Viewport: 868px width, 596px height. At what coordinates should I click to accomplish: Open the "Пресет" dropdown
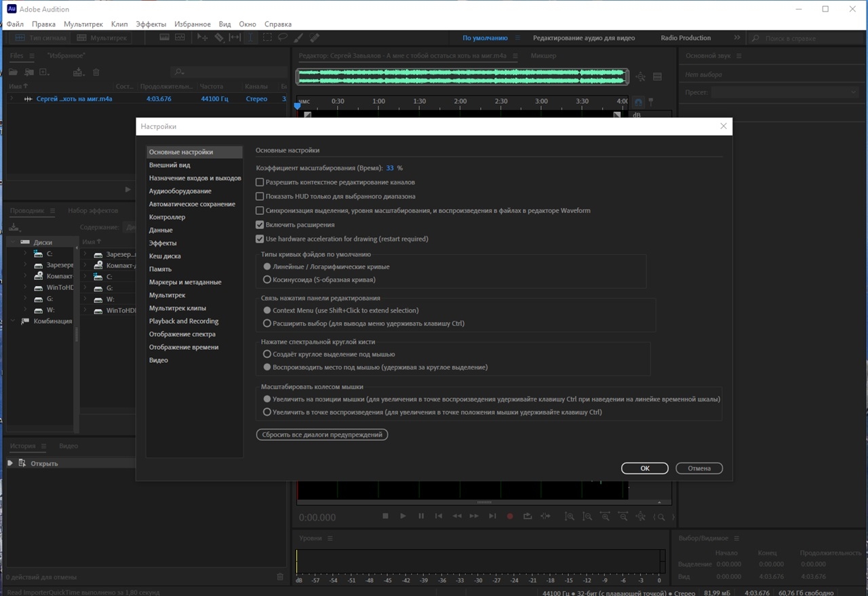coord(785,92)
